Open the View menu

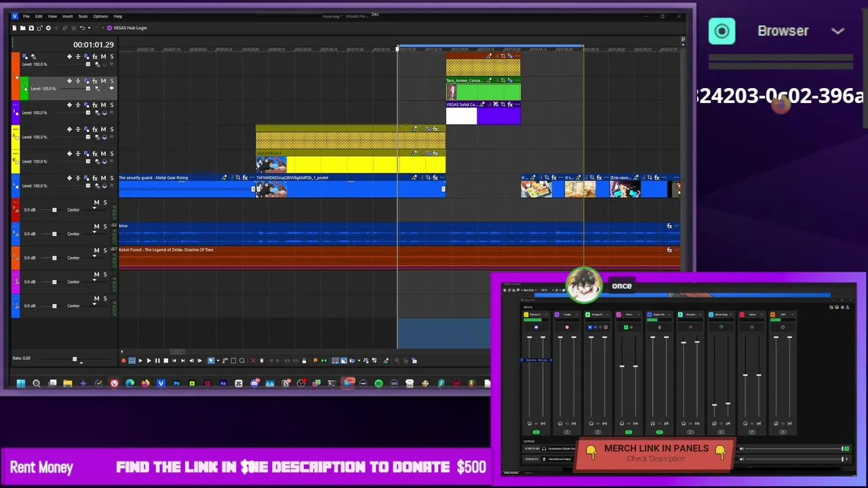tap(52, 16)
